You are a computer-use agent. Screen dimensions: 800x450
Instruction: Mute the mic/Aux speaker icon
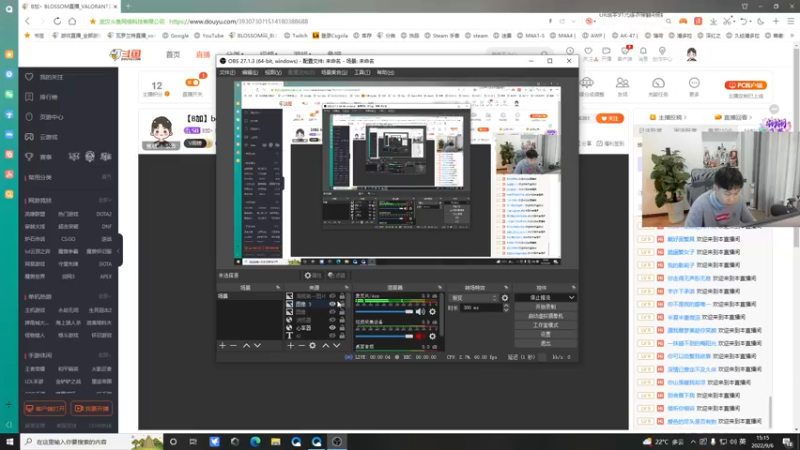point(420,311)
